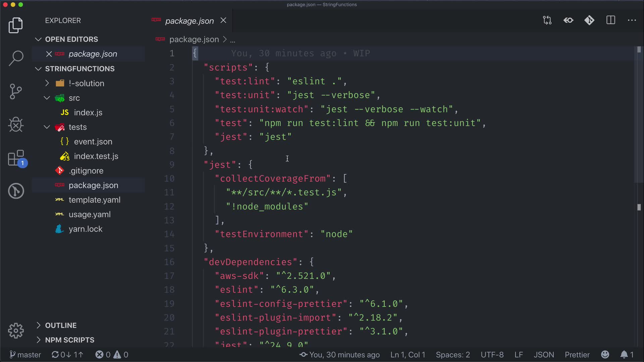
Task: Click the feedback smiley in status bar
Action: (x=605, y=355)
